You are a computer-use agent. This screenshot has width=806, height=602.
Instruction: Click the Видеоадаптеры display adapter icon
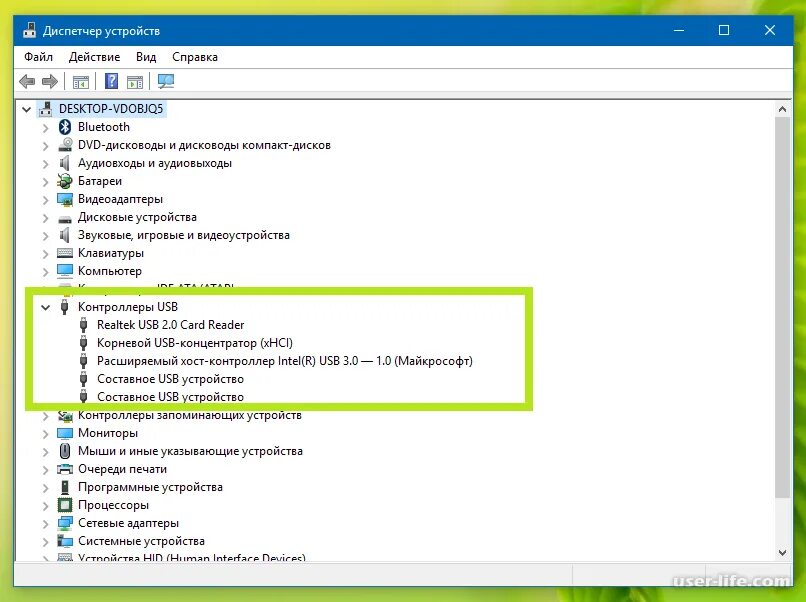[65, 199]
